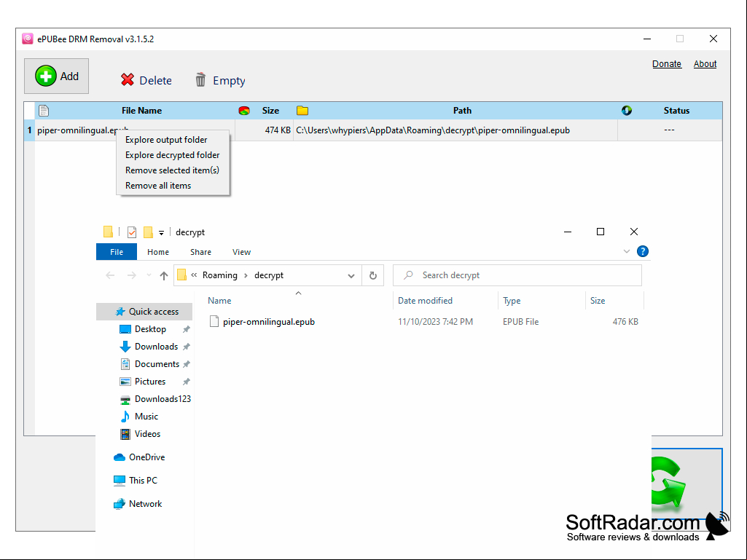Open Documents in the navigation pane

pyautogui.click(x=157, y=364)
